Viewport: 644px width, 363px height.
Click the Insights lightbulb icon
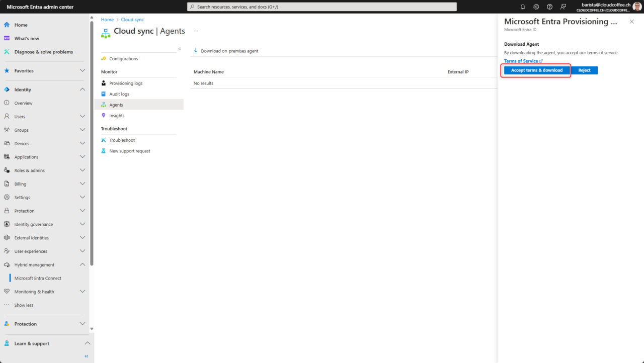104,116
